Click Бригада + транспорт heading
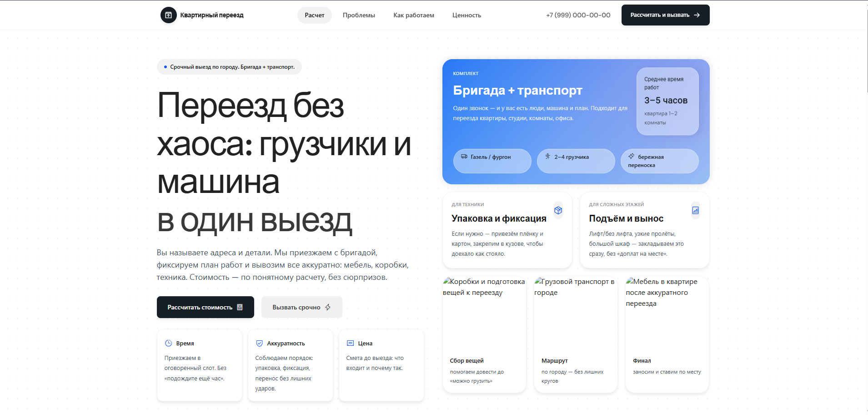Screen dimensions: 868x415 pos(517,91)
